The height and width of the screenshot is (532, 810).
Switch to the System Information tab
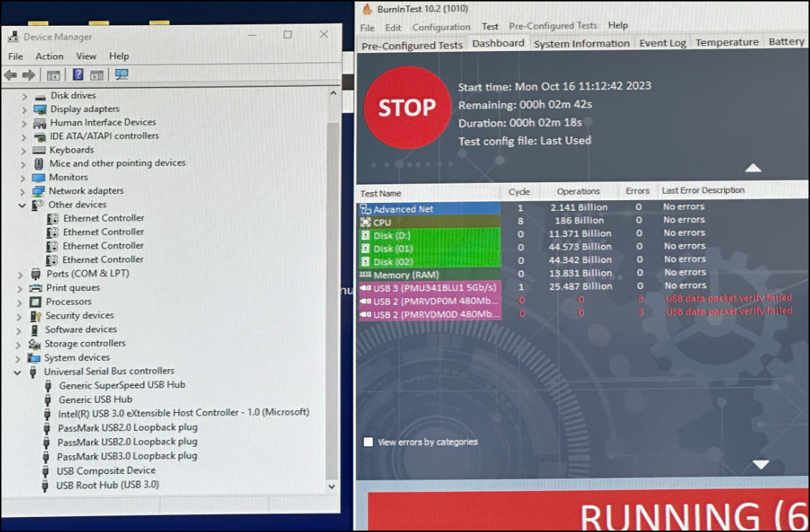coord(582,43)
